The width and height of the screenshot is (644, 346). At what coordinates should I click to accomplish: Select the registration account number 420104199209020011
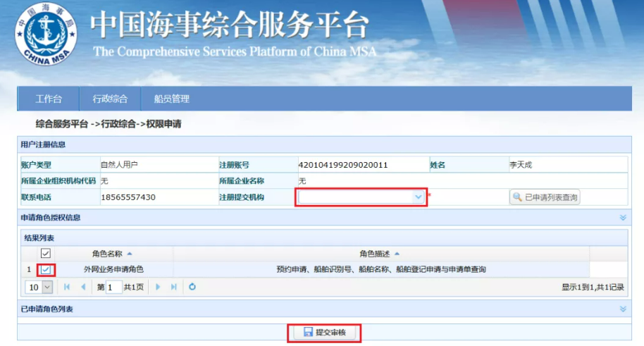(x=343, y=165)
